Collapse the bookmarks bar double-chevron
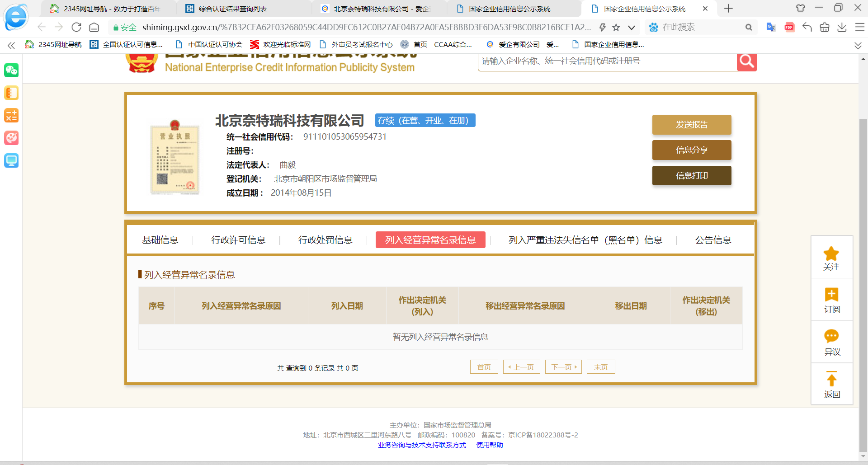Viewport: 868px width, 465px height. tap(11, 45)
